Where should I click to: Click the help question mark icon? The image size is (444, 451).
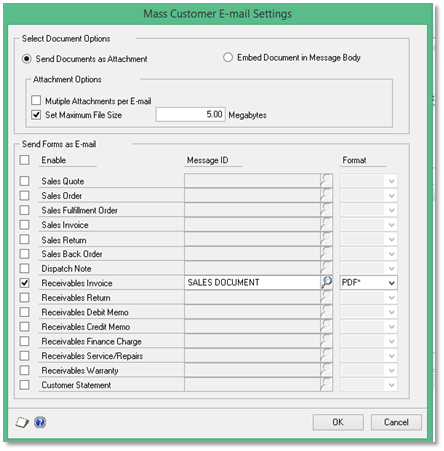pos(40,423)
